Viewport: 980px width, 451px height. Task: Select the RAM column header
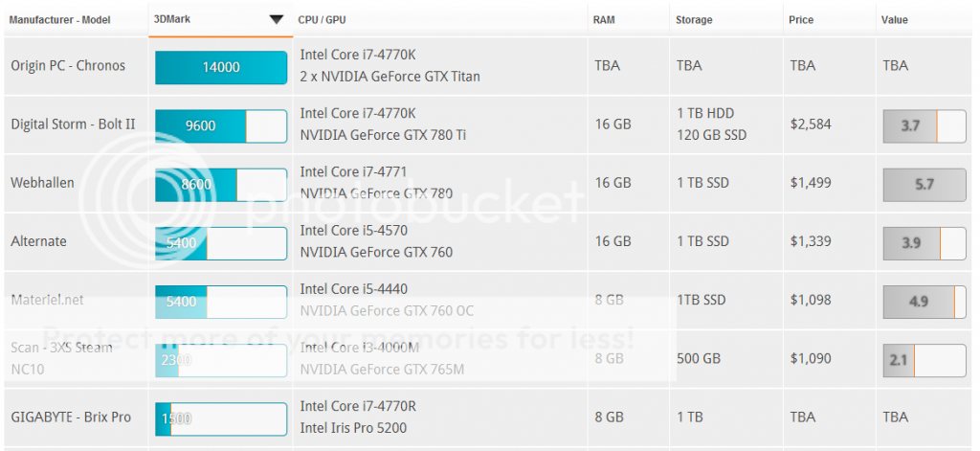tap(604, 20)
